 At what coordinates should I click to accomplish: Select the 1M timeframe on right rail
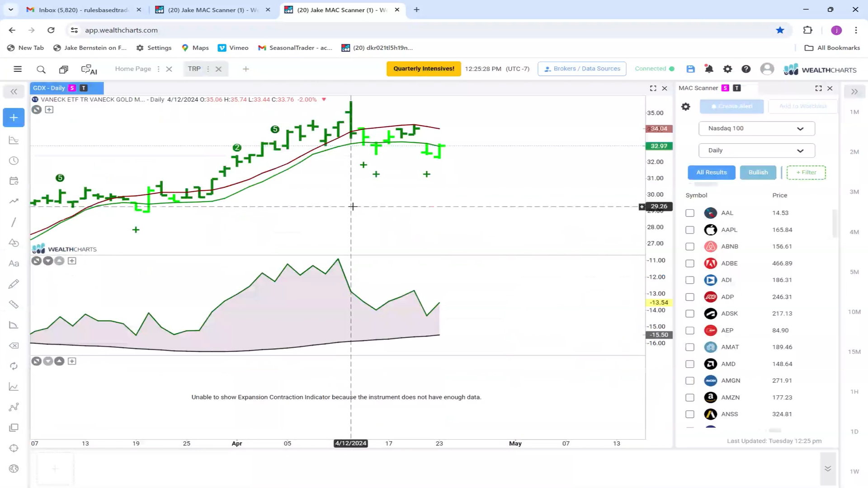pos(854,112)
